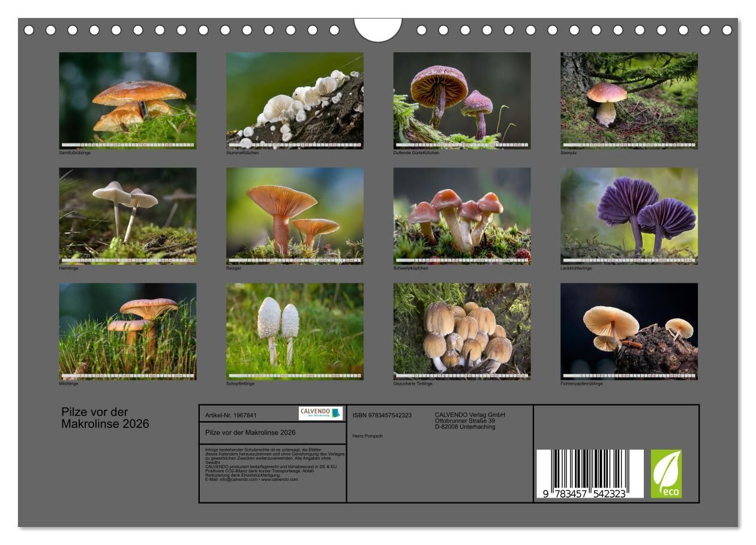Click the CALVENDO logo
The height and width of the screenshot is (545, 756).
pos(320,413)
